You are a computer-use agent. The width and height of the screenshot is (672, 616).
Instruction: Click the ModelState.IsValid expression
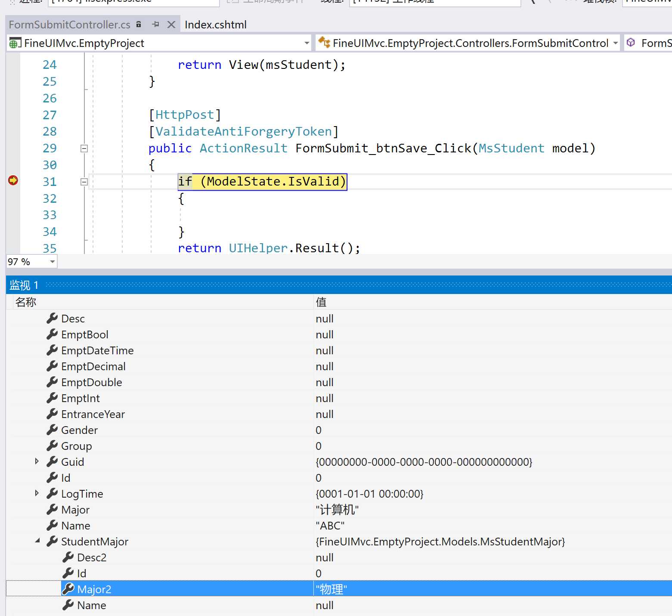pyautogui.click(x=273, y=182)
